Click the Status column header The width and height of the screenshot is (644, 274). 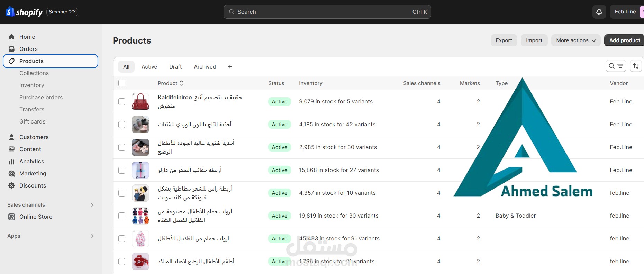[x=276, y=83]
